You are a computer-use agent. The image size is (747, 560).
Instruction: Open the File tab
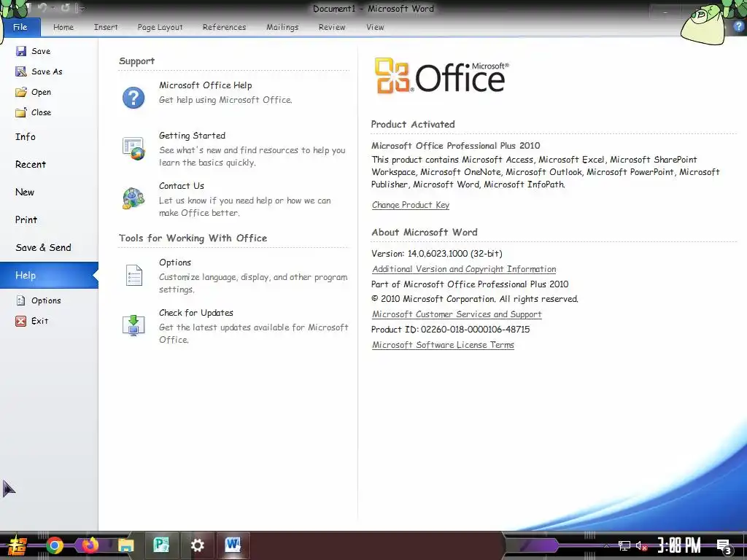point(20,27)
